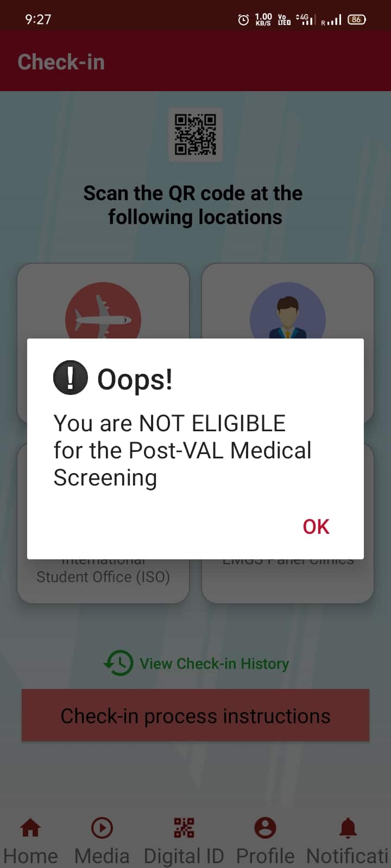Tap the exclamation warning icon
This screenshot has height=868, width=391.
tap(71, 378)
